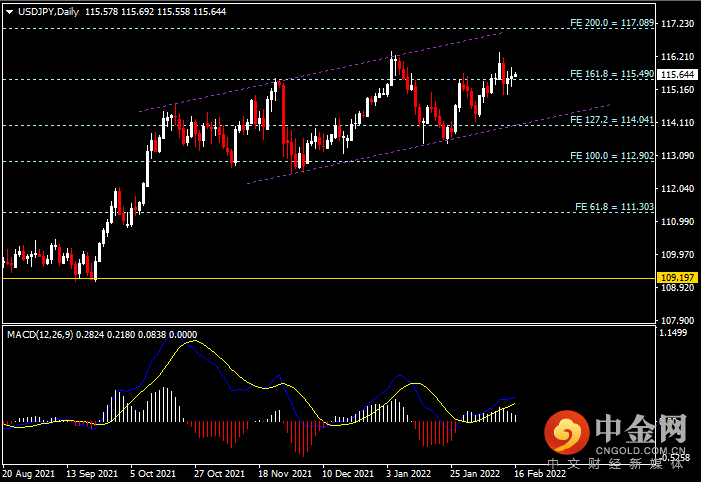Select the FE 127.2 = 114.041 label

pyautogui.click(x=612, y=120)
